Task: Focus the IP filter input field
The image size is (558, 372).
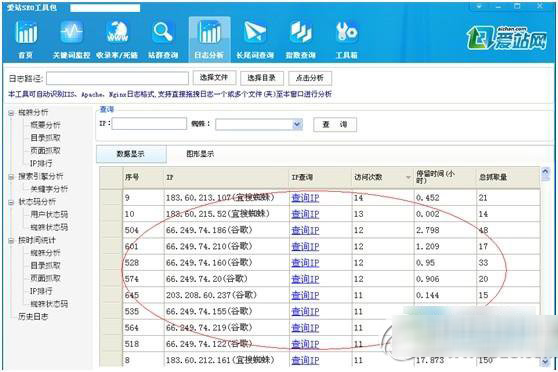Action: (149, 124)
